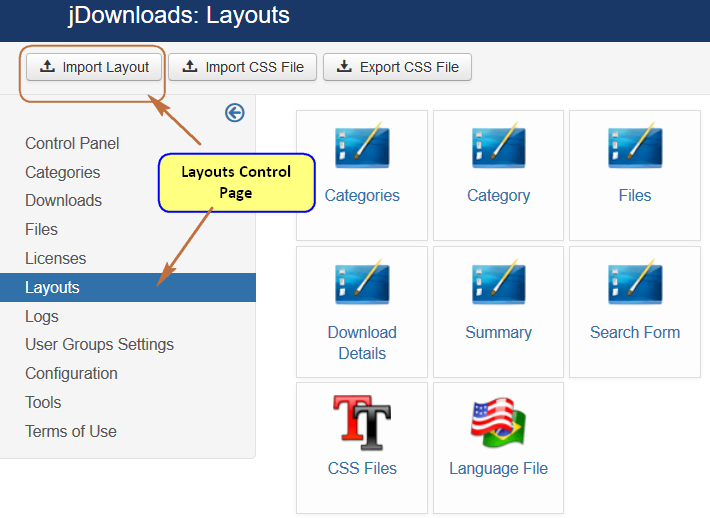Image resolution: width=710 pixels, height=518 pixels.
Task: Click the upload icon on Import Layout
Action: [47, 67]
